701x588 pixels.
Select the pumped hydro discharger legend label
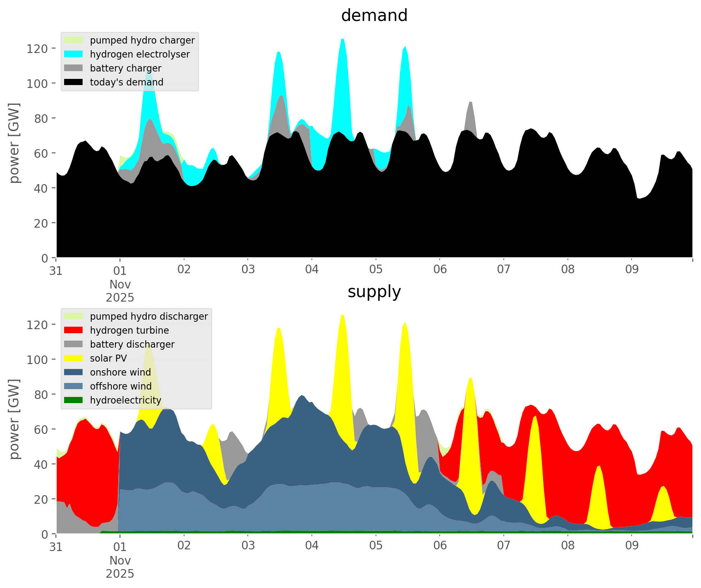(x=149, y=316)
